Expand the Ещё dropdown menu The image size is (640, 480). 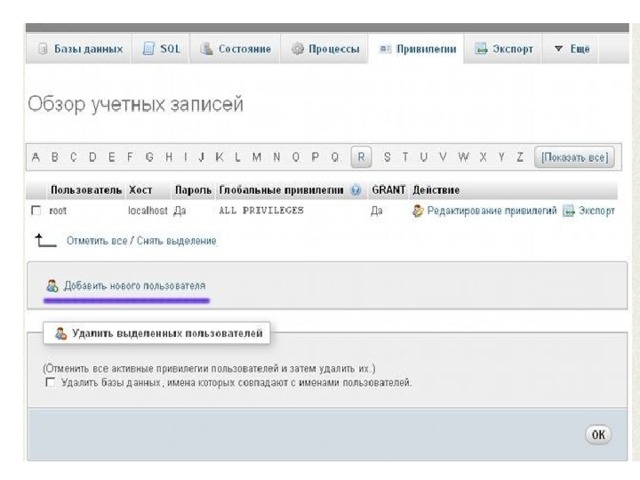[x=572, y=49]
